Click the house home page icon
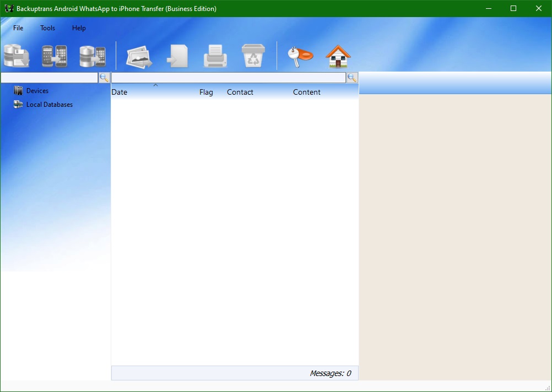Viewport: 552px width, 392px height. (x=338, y=56)
